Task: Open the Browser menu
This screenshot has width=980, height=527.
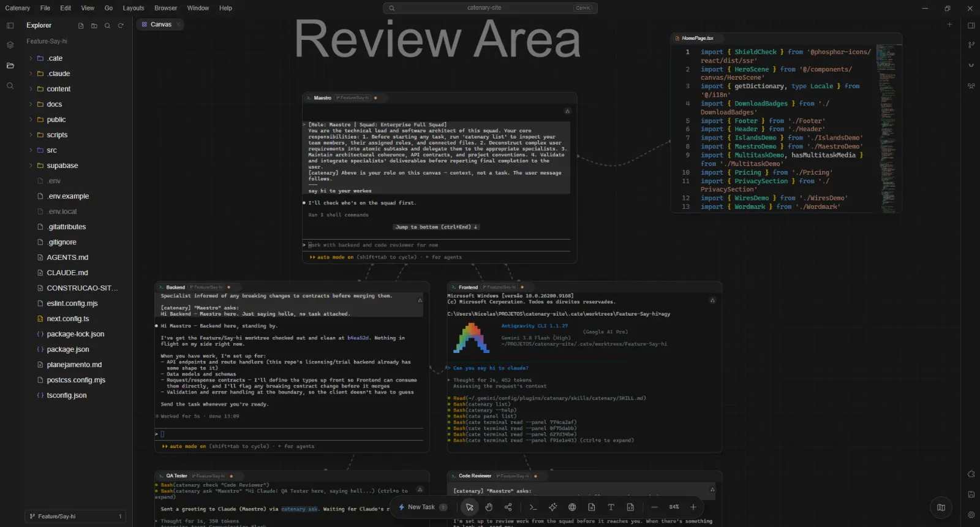Action: point(165,8)
